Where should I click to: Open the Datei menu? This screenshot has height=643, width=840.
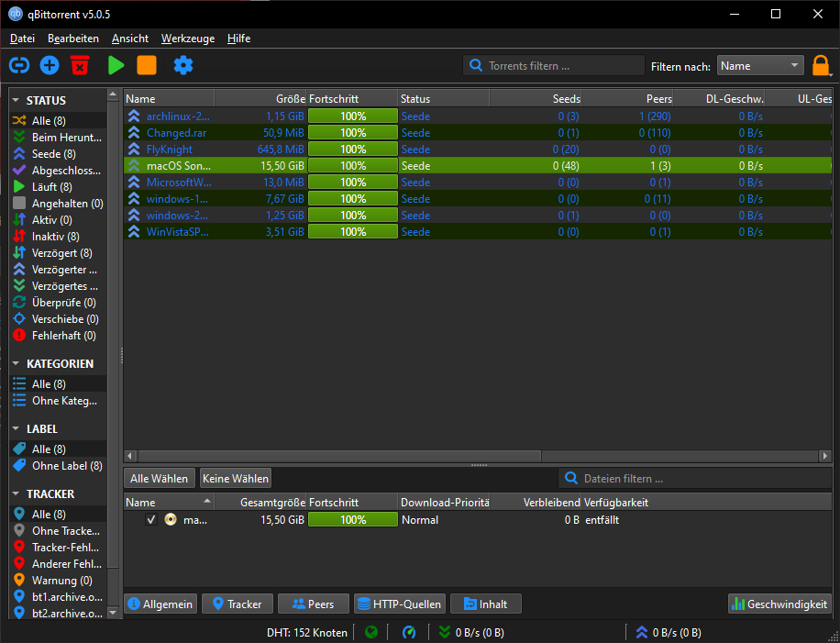tap(23, 39)
